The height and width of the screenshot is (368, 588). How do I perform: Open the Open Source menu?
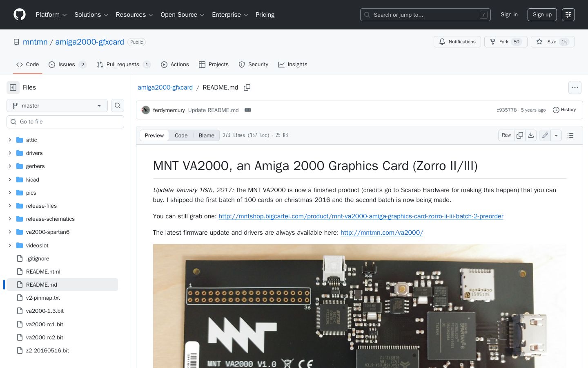pos(183,15)
